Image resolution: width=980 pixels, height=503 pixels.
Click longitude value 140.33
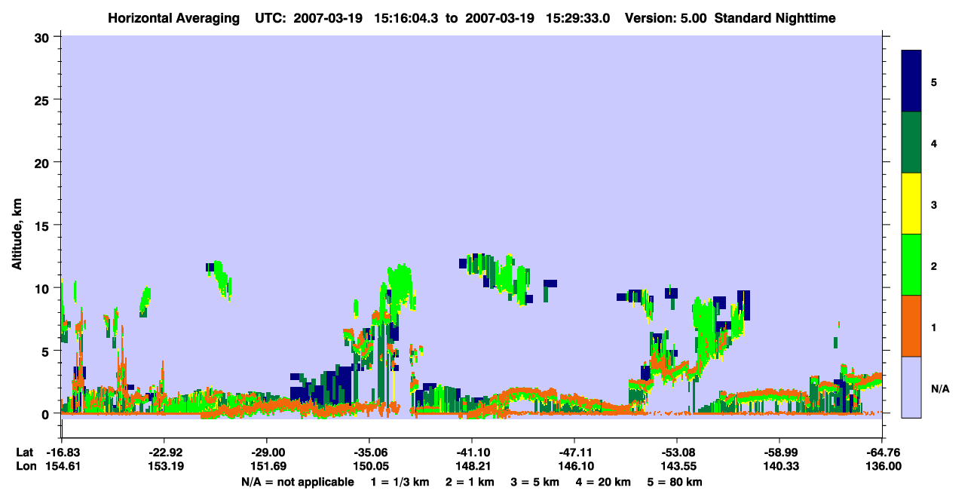pyautogui.click(x=779, y=467)
